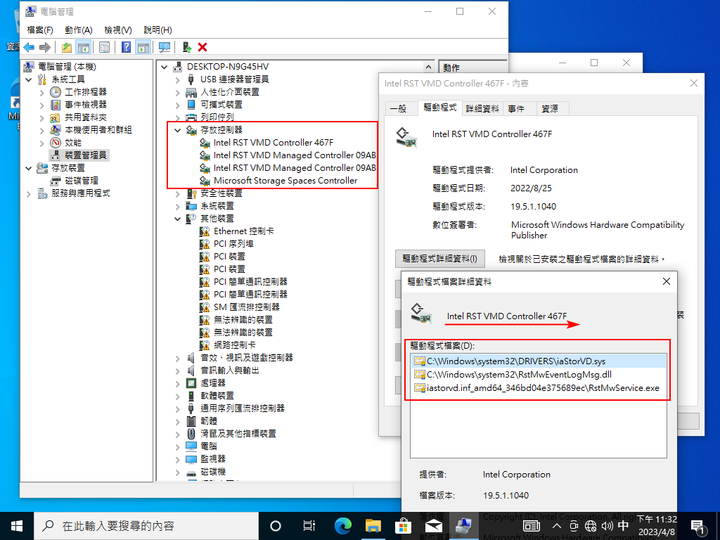Screen dimensions: 720x540
Task: Click the 滑鼠及其他指標裝置 icon
Action: [191, 433]
